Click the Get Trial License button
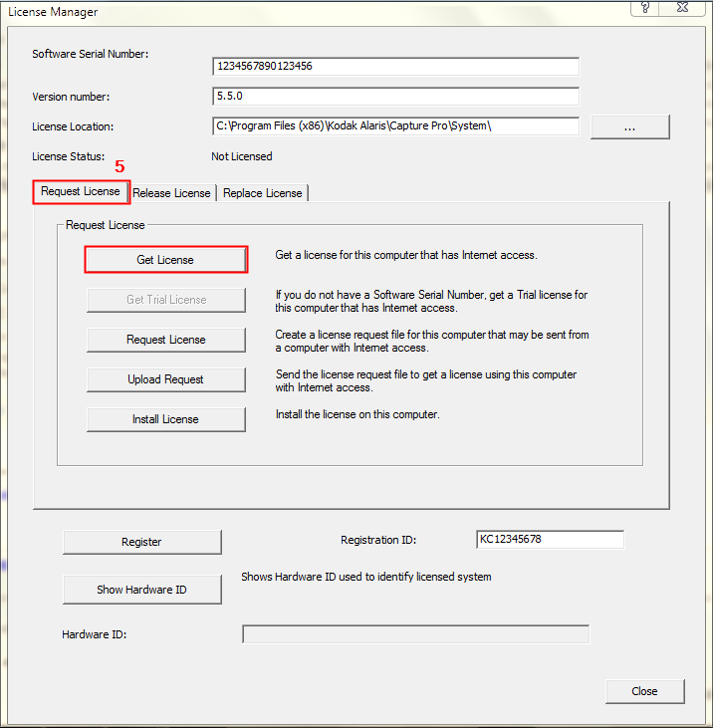 [x=166, y=300]
